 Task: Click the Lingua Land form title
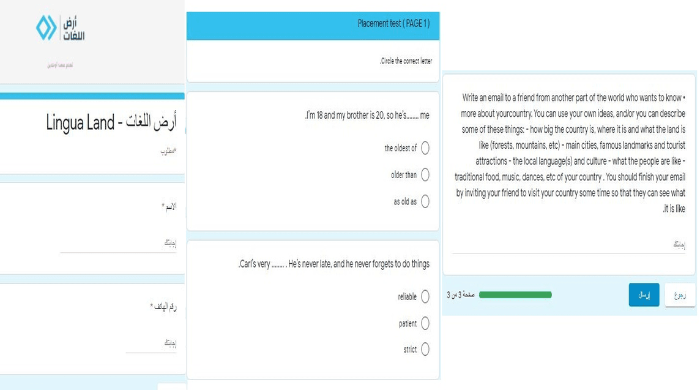point(111,122)
